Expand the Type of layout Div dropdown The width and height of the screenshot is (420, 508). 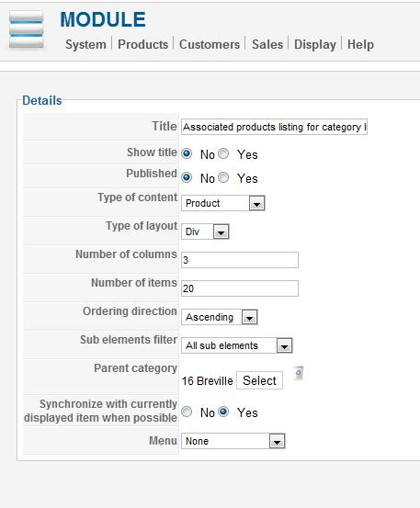(x=205, y=231)
